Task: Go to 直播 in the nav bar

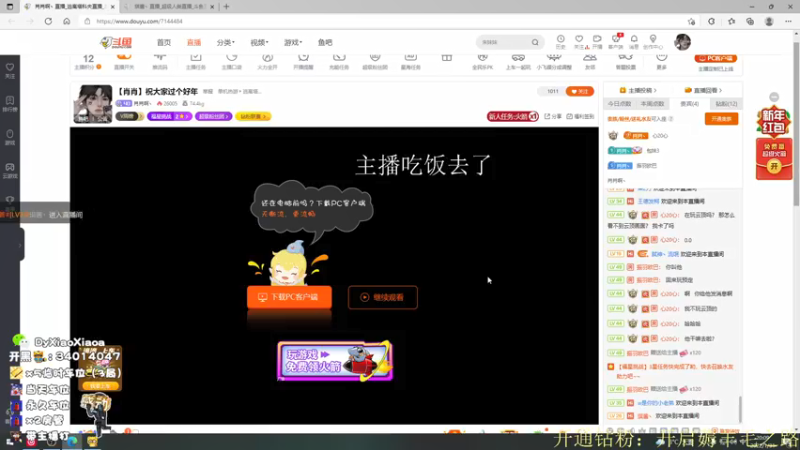Action: coord(194,42)
